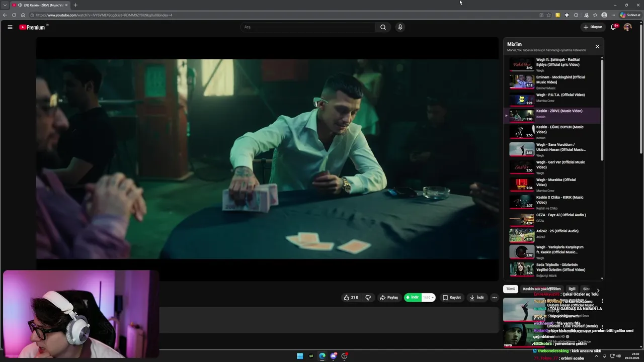
Task: Click the page vertical scrollbar
Action: tap(641, 88)
